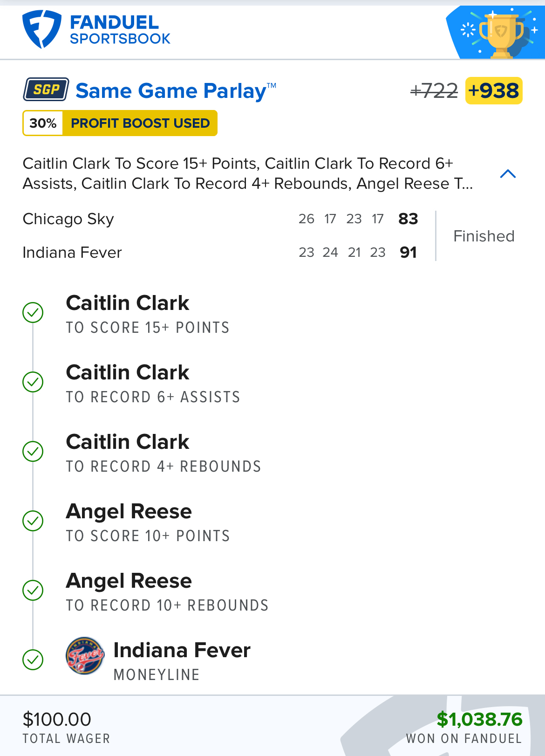545x756 pixels.
Task: Click the Indiana Fever team logo
Action: click(85, 656)
